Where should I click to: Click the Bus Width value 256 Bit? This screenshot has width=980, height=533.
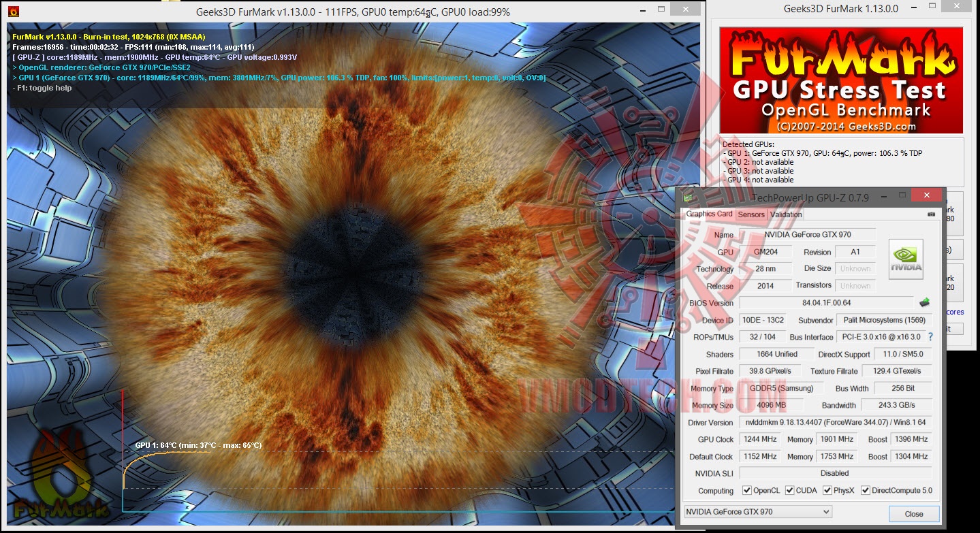(x=903, y=388)
